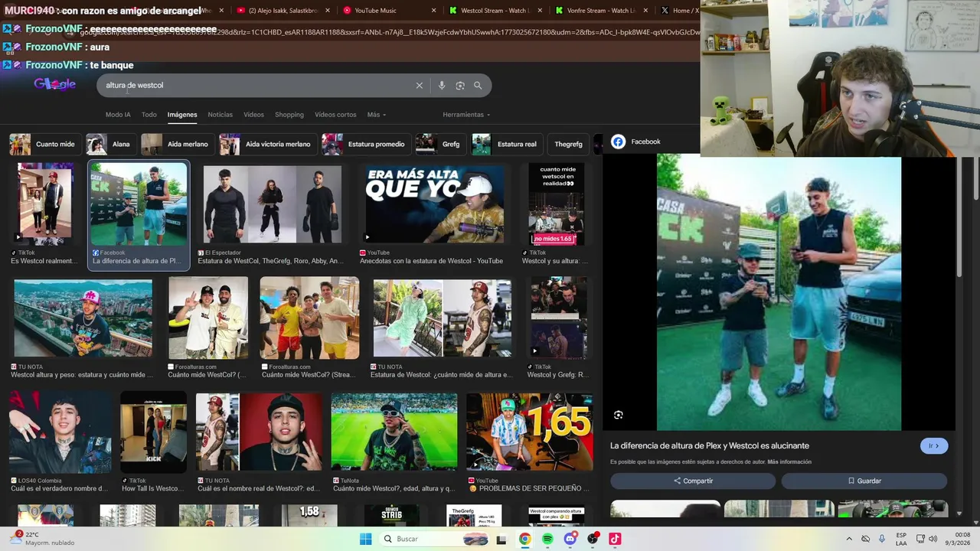Click the Google logo
Screen dimensions: 980x551
click(x=54, y=84)
